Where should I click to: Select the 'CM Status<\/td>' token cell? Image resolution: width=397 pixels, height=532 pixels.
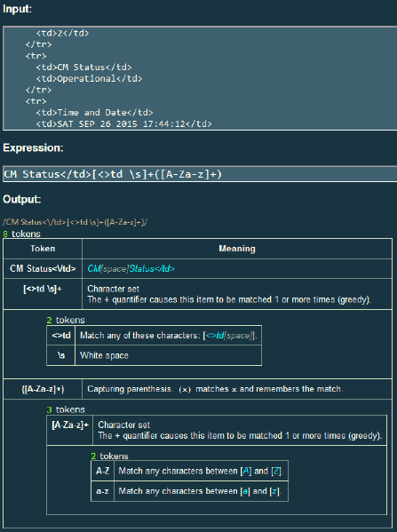(x=43, y=269)
